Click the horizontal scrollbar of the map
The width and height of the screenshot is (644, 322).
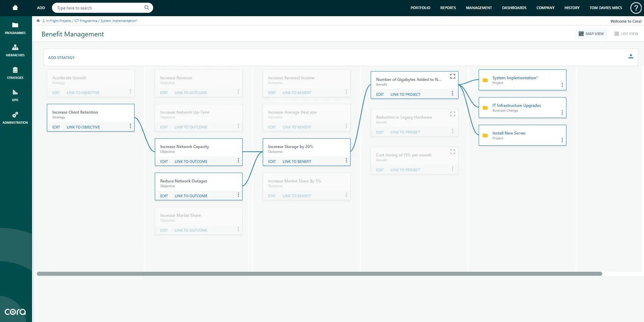pos(319,274)
